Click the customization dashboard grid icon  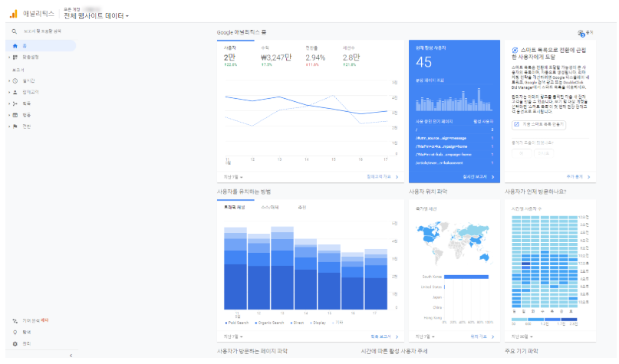tap(15, 57)
